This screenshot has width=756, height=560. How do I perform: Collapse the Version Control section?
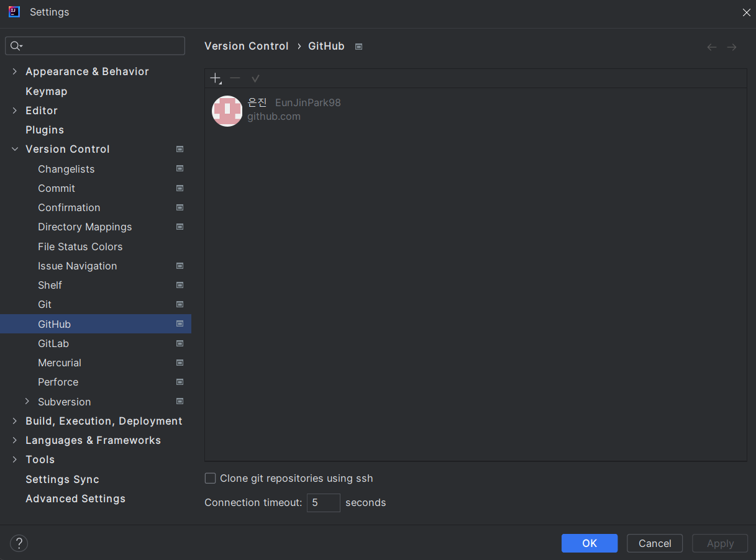coord(15,149)
